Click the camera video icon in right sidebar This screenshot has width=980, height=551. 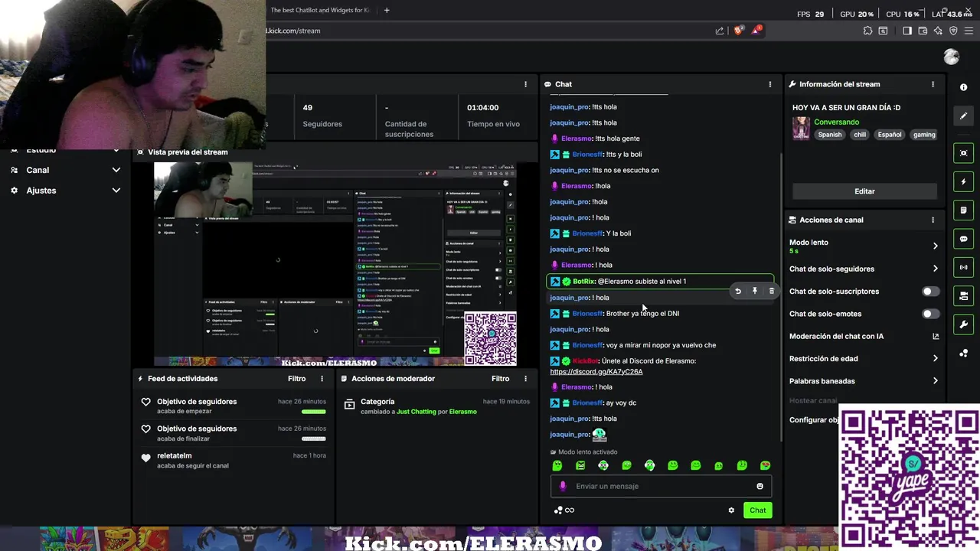(963, 295)
